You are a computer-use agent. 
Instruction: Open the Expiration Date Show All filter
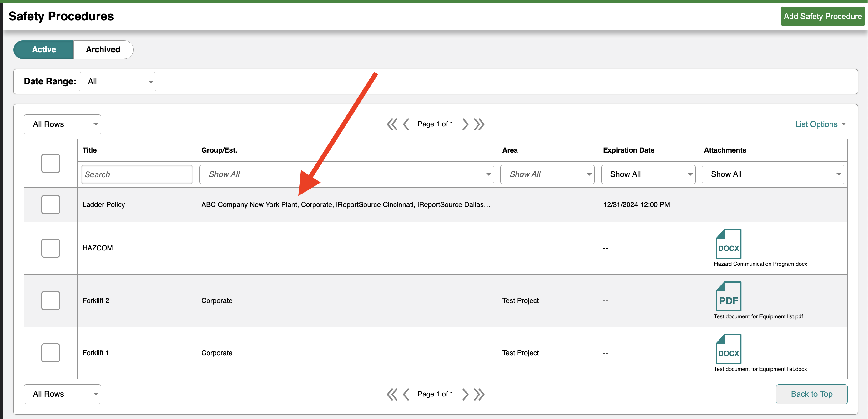(648, 174)
